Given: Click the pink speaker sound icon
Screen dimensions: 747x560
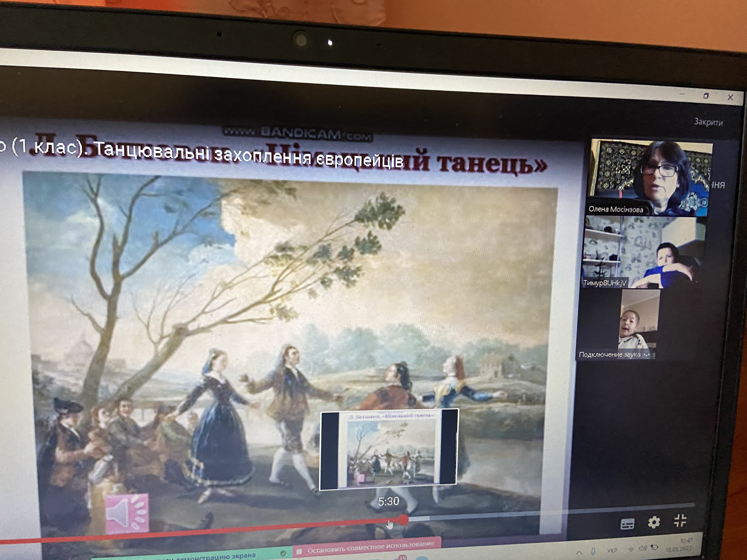Looking at the screenshot, I should coord(127,513).
